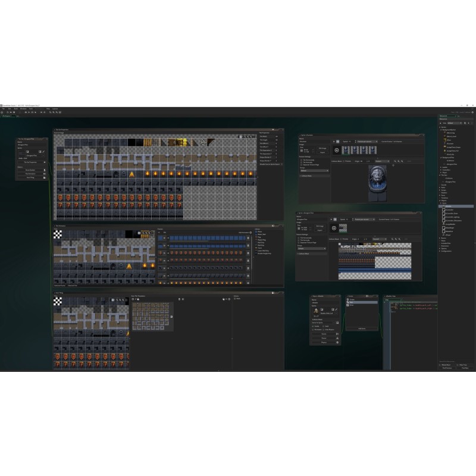This screenshot has height=476, width=476.
Task: Click the save project icon in the top toolbar
Action: (13, 112)
